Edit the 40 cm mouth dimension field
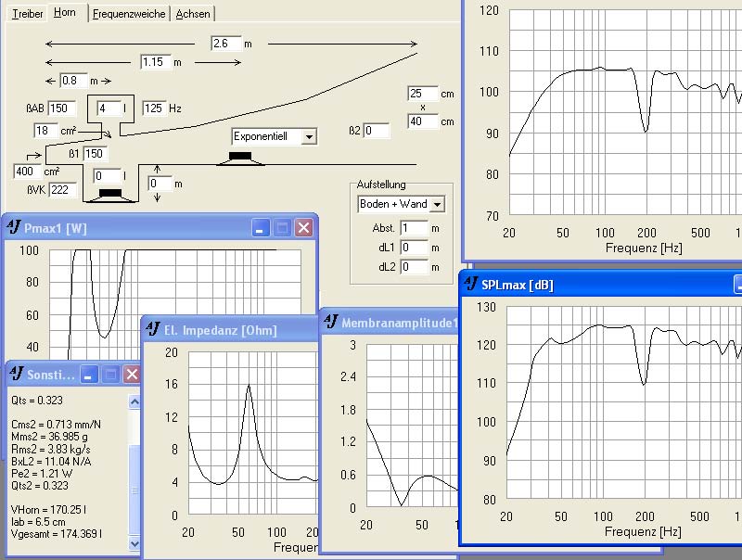Image resolution: width=742 pixels, height=560 pixels. [x=423, y=121]
